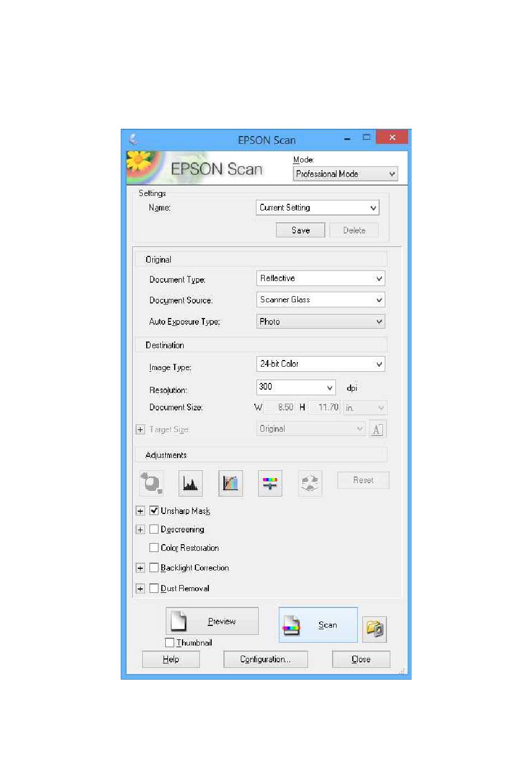Click the document width field showing 8.50

point(279,408)
